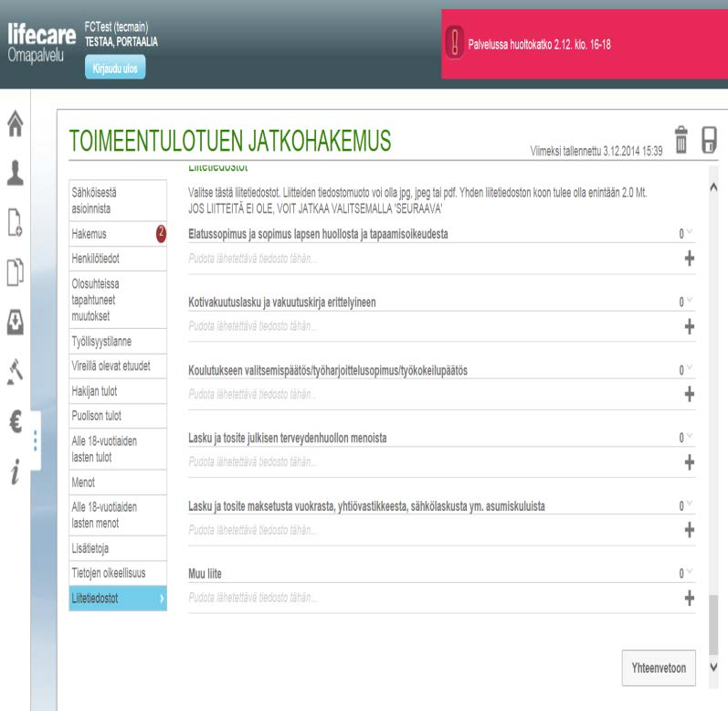The width and height of the screenshot is (728, 711).
Task: Open the Menot section
Action: pos(118,483)
